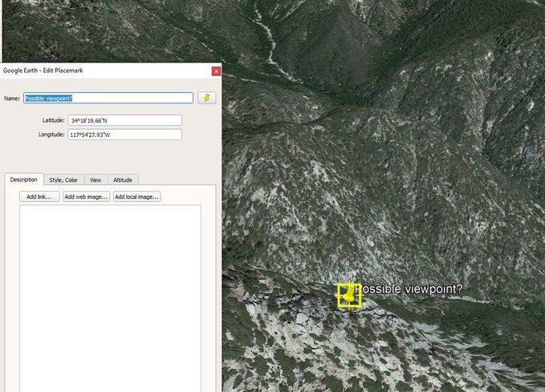Viewport: 545px width, 392px height.
Task: Select the yellow pushpin on the map
Action: (x=350, y=296)
